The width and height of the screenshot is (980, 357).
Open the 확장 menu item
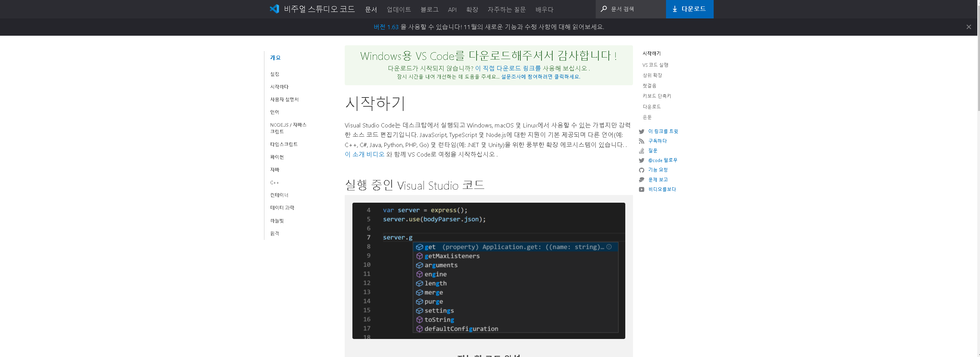point(472,9)
